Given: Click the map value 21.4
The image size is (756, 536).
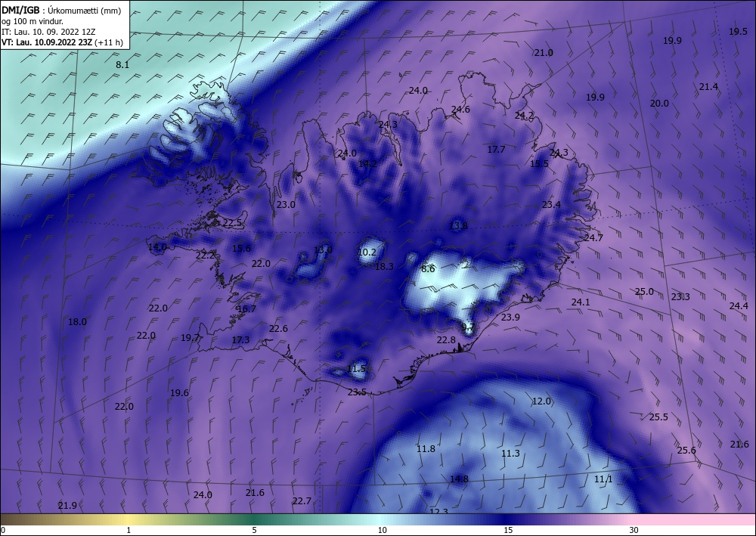Looking at the screenshot, I should coord(708,86).
